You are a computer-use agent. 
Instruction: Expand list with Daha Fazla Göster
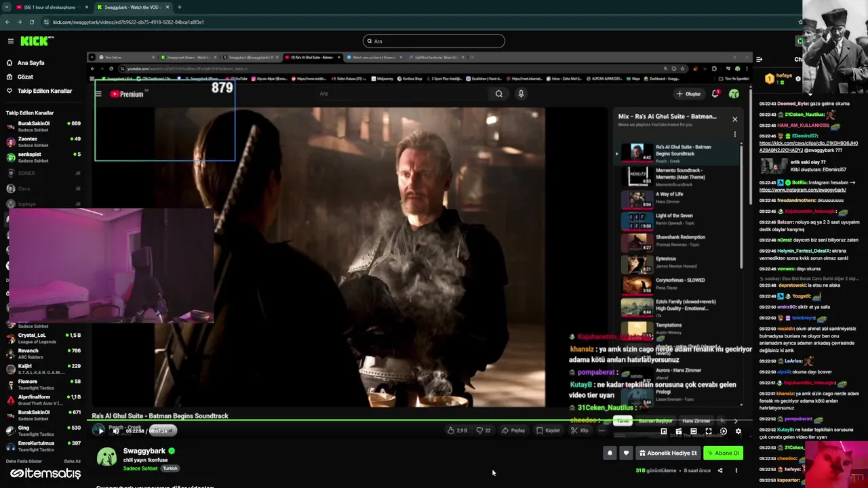pos(25,461)
